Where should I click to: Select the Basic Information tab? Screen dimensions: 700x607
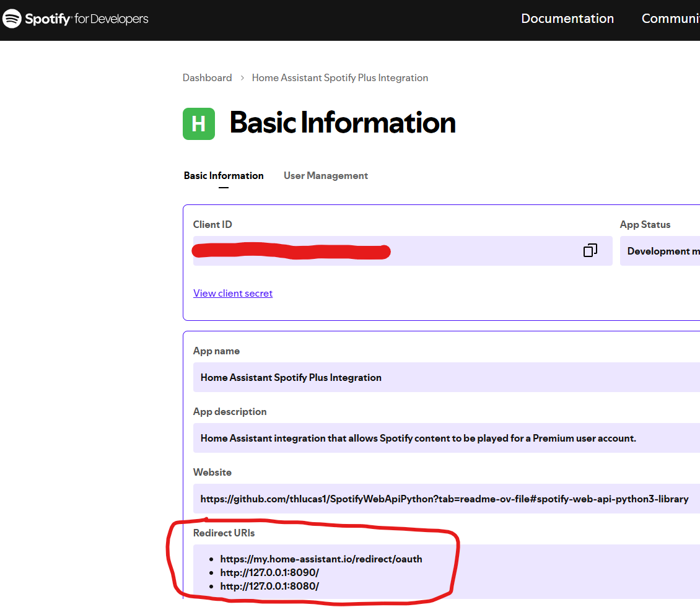click(224, 176)
